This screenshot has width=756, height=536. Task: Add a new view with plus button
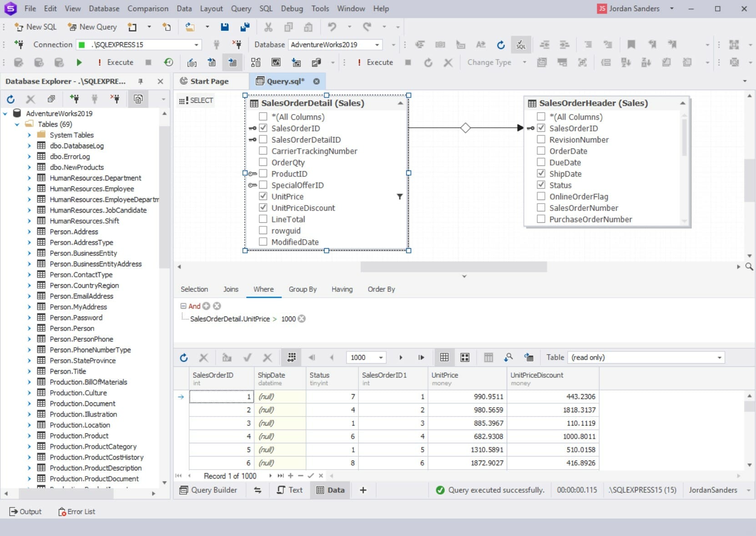click(363, 490)
